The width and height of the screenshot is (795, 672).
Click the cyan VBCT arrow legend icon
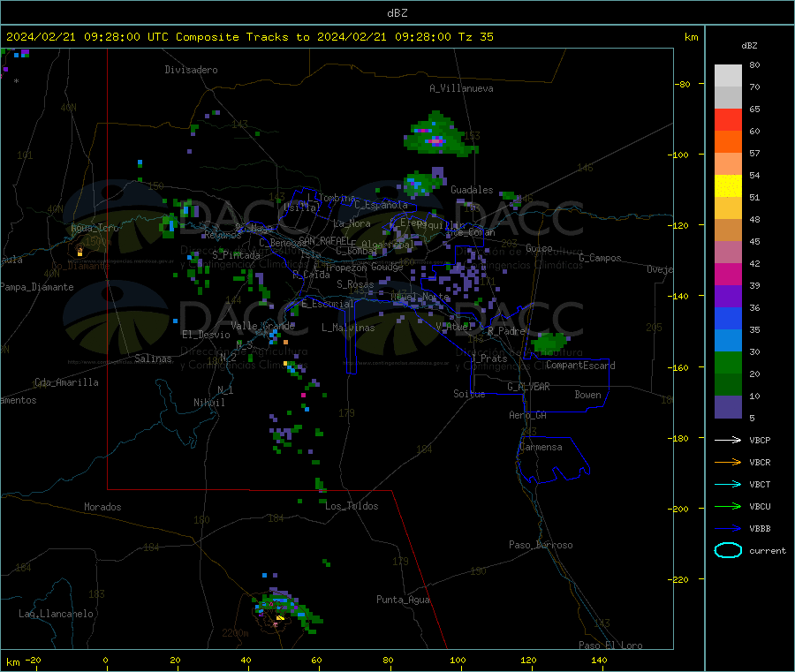728,485
